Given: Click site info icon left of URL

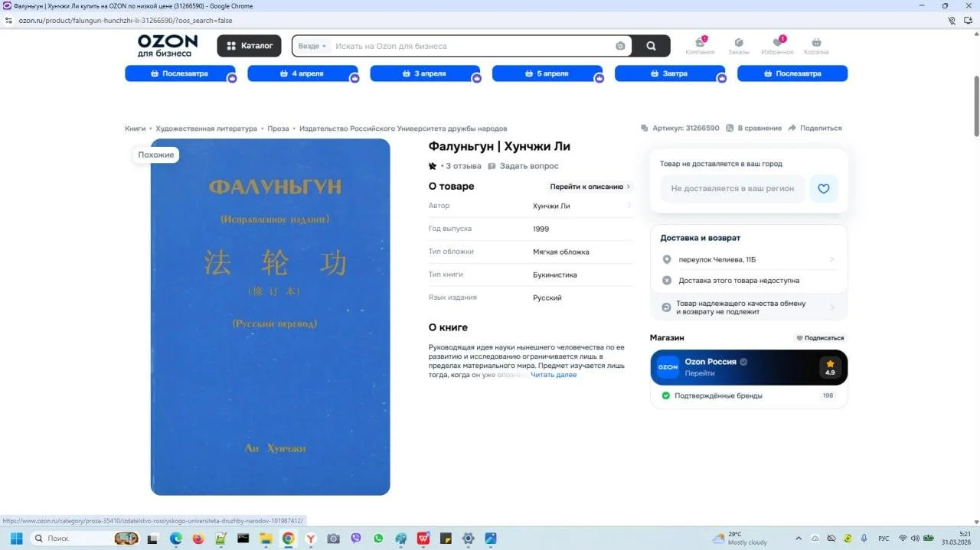Looking at the screenshot, I should click(9, 21).
